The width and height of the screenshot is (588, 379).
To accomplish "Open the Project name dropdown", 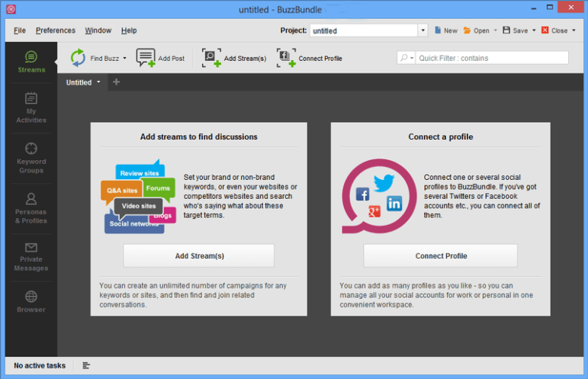I will coord(423,31).
